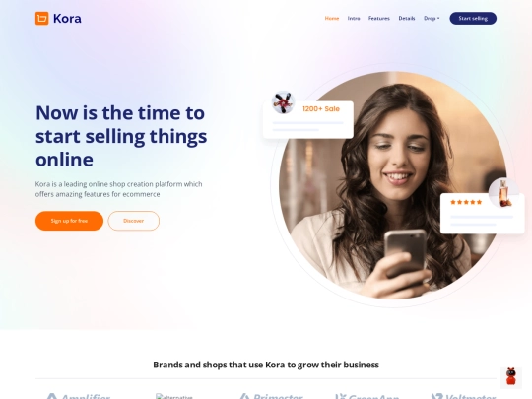Click the woman with phone hero image

tap(393, 185)
